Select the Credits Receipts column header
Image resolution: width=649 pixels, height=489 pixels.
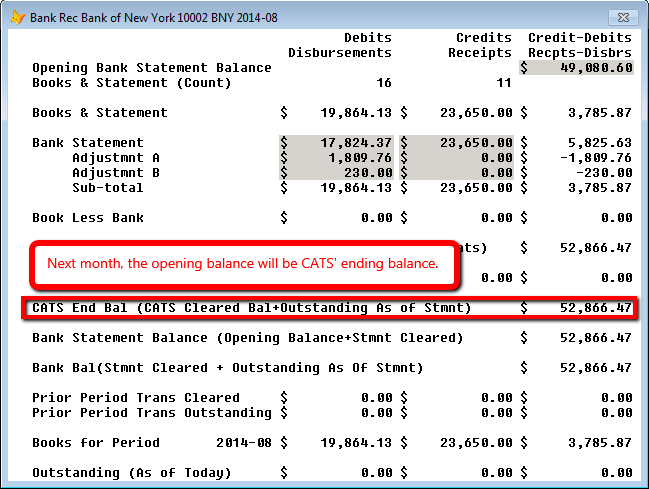pos(480,45)
